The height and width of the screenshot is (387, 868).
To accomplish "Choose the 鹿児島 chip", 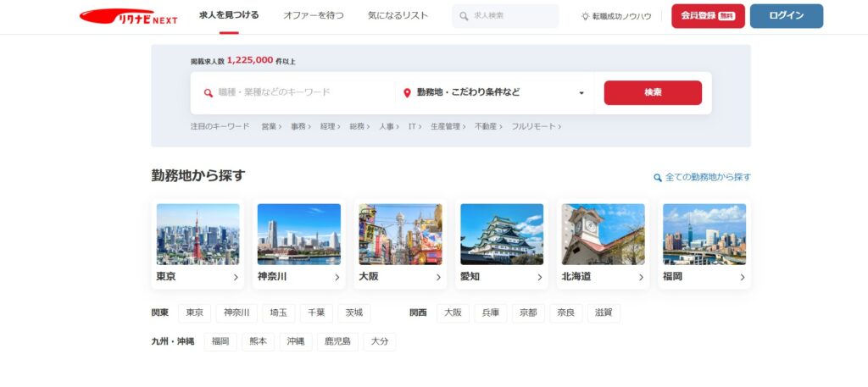I will coord(337,341).
